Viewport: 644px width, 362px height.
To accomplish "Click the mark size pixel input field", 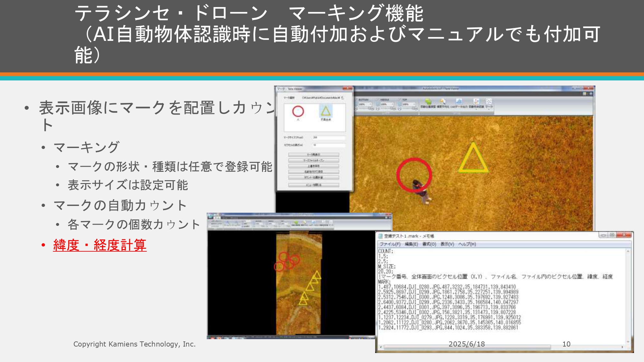I will (328, 137).
